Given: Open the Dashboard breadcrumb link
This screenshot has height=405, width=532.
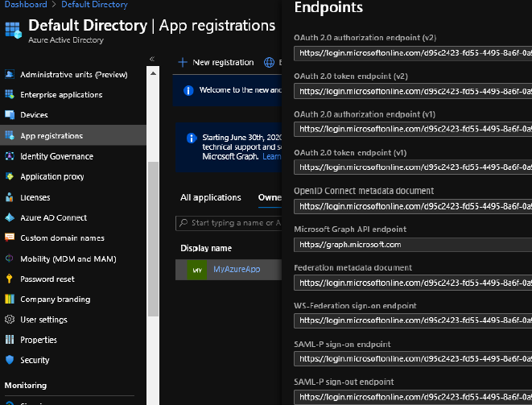Looking at the screenshot, I should (x=23, y=5).
